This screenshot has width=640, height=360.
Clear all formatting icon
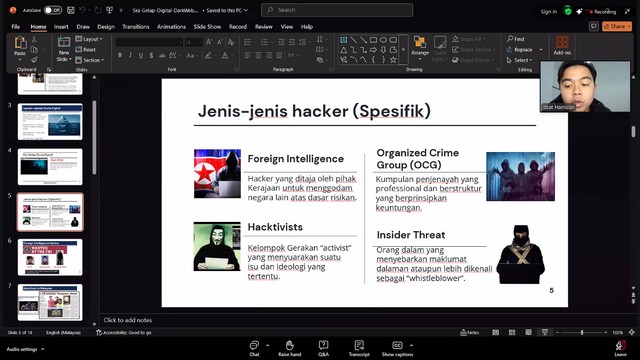coord(231,42)
